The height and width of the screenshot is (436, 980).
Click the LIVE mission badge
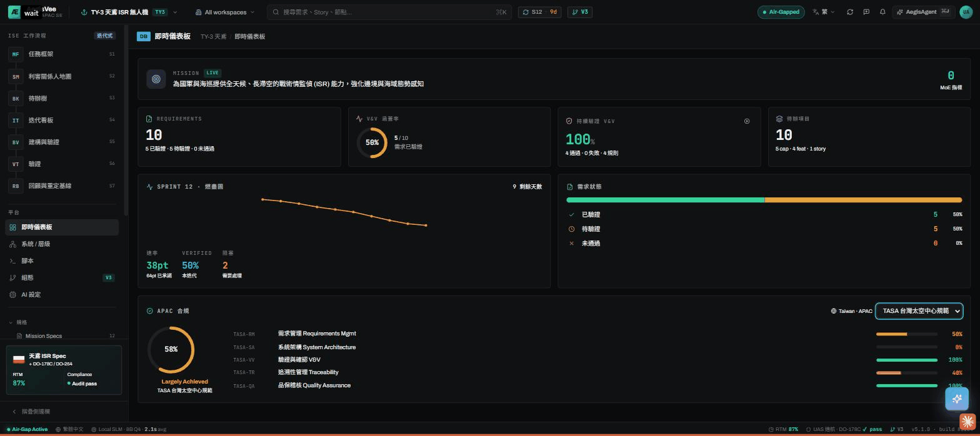point(212,73)
